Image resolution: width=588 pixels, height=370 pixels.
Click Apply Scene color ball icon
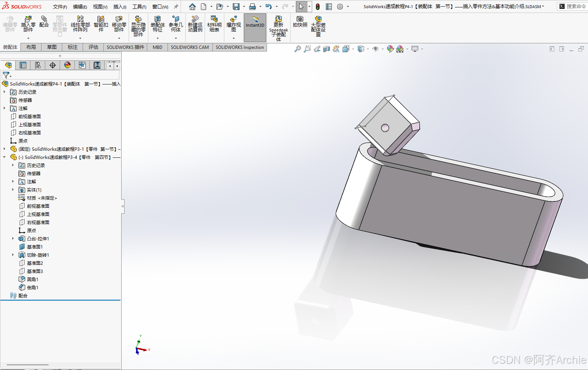pos(400,49)
